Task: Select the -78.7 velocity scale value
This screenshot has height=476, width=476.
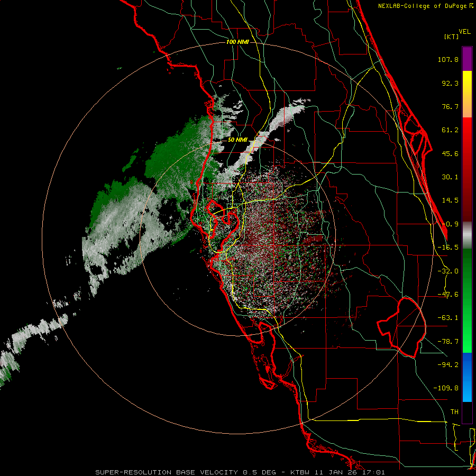Action: (x=448, y=342)
